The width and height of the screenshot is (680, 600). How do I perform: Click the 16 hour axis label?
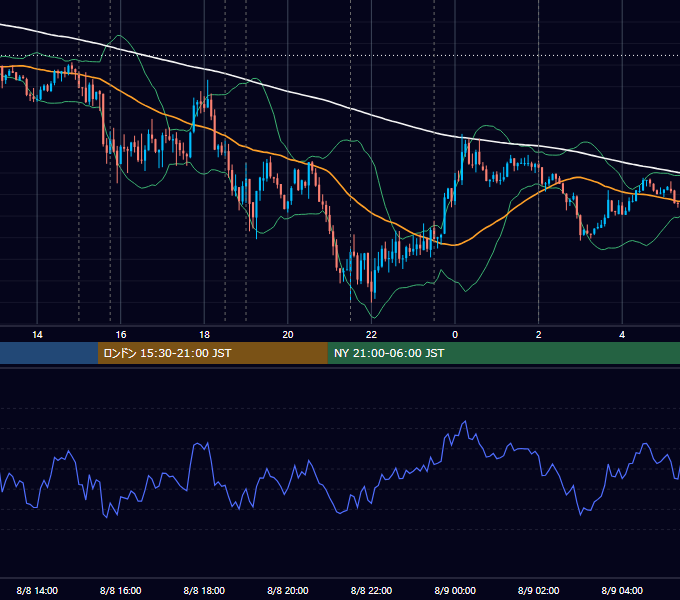pos(121,335)
